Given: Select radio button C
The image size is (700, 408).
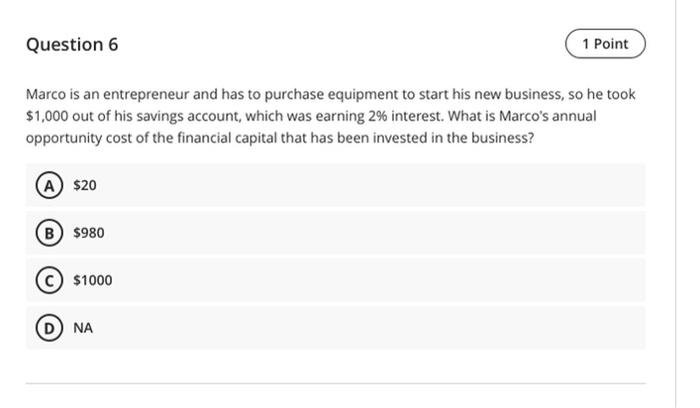Looking at the screenshot, I should coord(45,280).
